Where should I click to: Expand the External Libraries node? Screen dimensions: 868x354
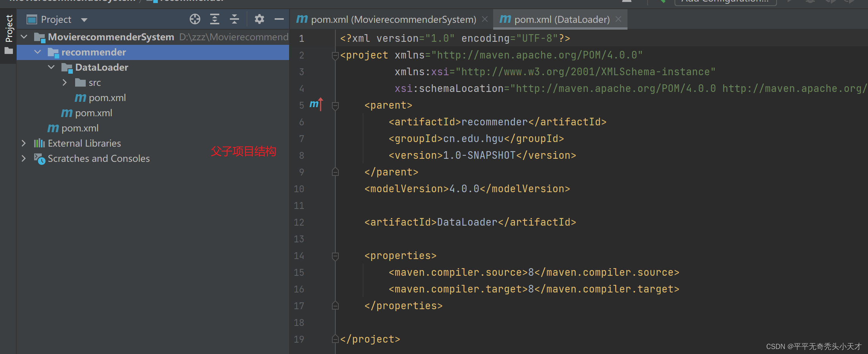[x=24, y=143]
